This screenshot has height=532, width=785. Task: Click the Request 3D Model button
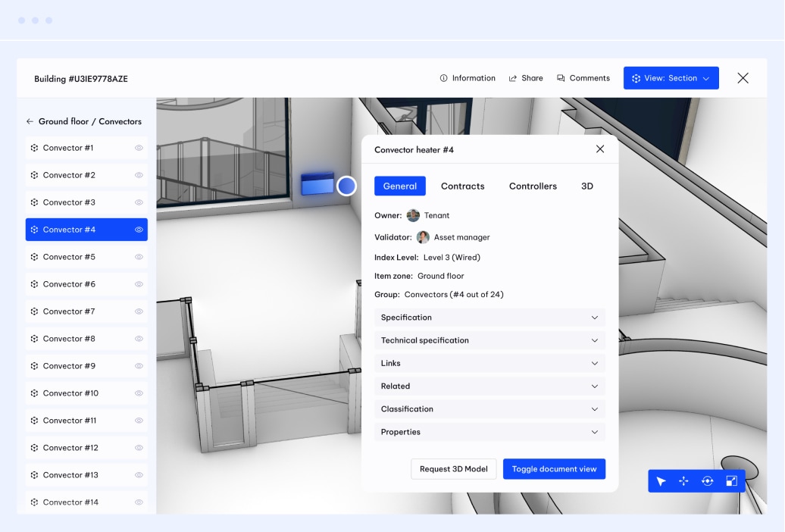tap(454, 469)
